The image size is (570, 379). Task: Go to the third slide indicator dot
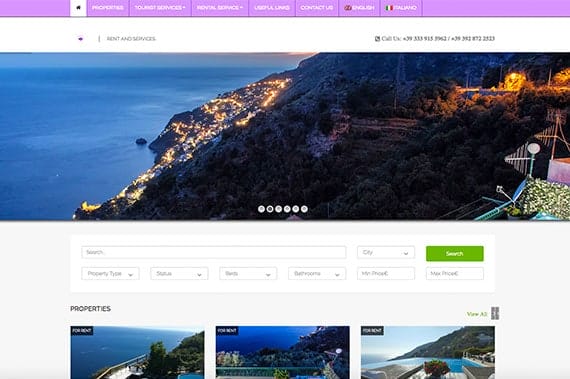pyautogui.click(x=278, y=209)
